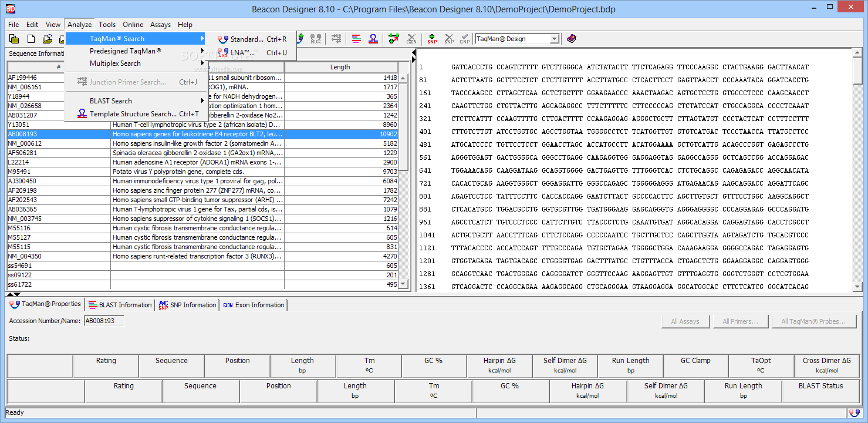Viewport: 868px width, 423px height.
Task: Open the TaqMan Design dropdown
Action: point(554,39)
